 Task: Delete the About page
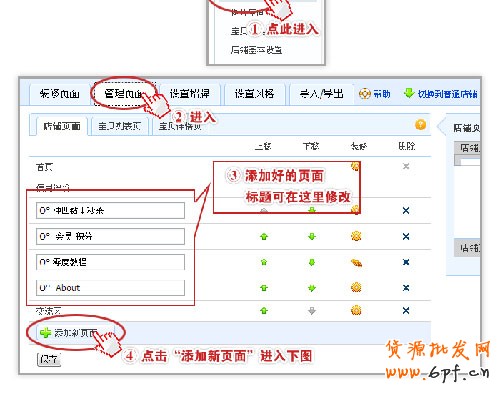tap(406, 288)
